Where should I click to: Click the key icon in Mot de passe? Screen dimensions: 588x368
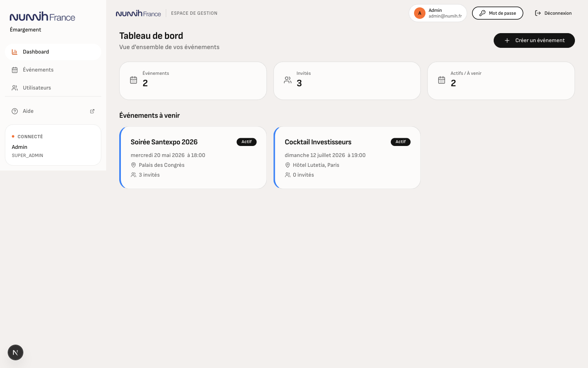click(482, 13)
